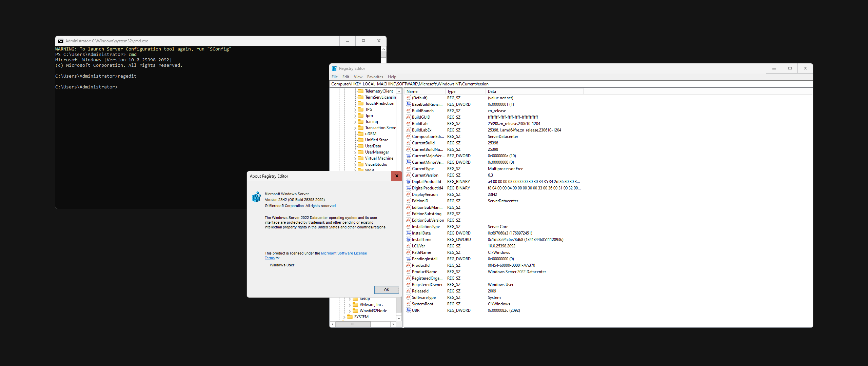Click the Registry Editor cube icon in About dialog

click(257, 197)
